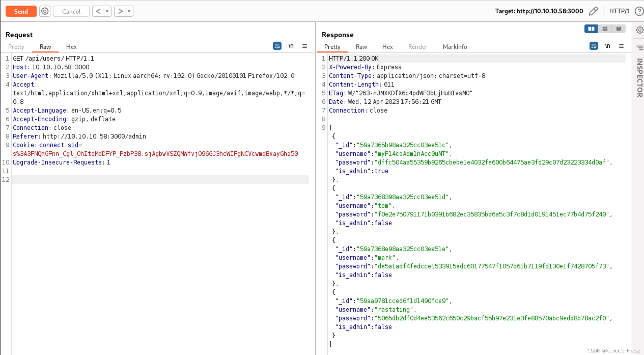Click the Upgrade-Insecure-Requests header line
Viewport: 644px width, 355px height.
pos(62,162)
